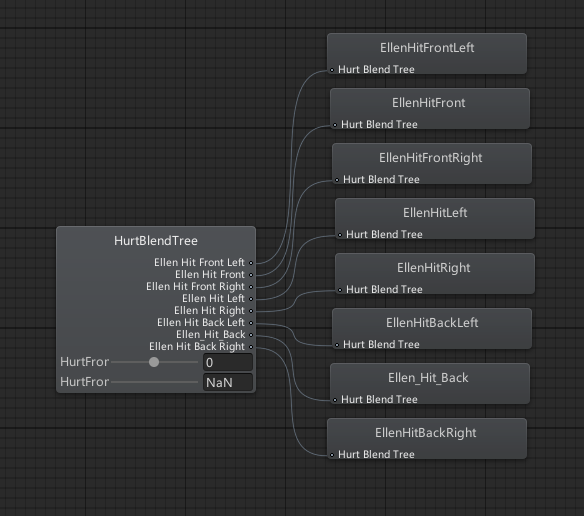Select the Ellen_Hit_Back motion node
This screenshot has height=516, width=584.
430,384
